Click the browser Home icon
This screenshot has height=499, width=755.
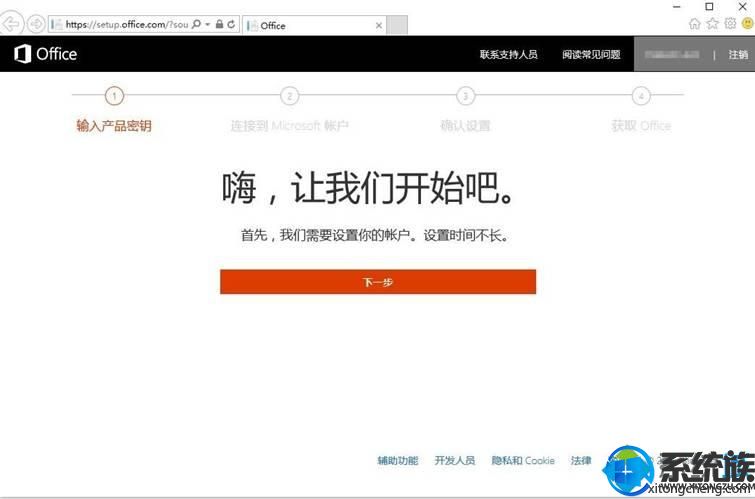pos(694,24)
